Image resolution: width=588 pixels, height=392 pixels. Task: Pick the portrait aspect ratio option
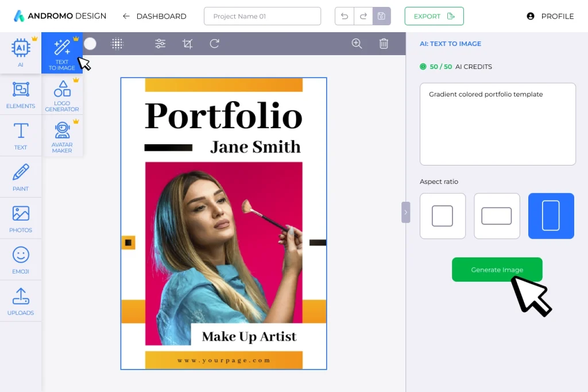[551, 216]
